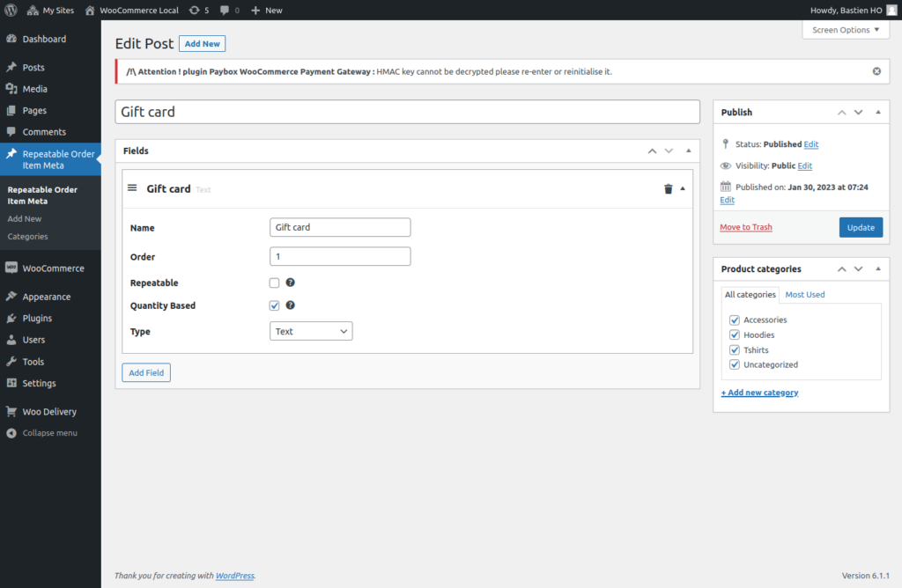The height and width of the screenshot is (588, 902).
Task: Click the drag handle icon of Gift card field
Action: tap(132, 187)
